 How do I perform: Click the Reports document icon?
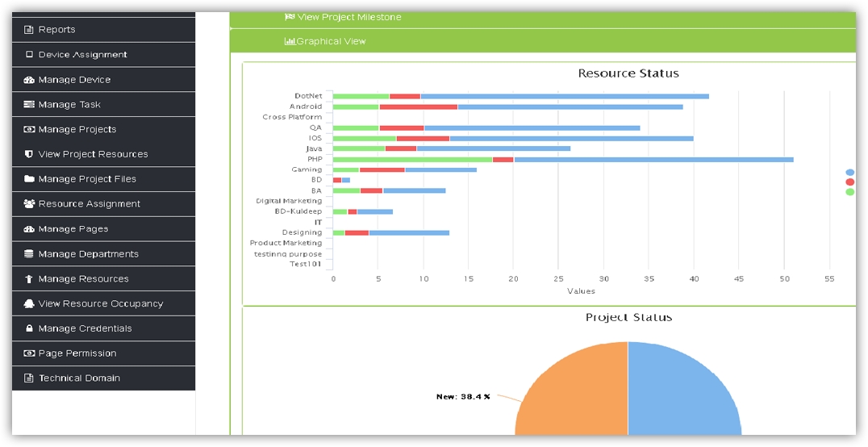(29, 30)
